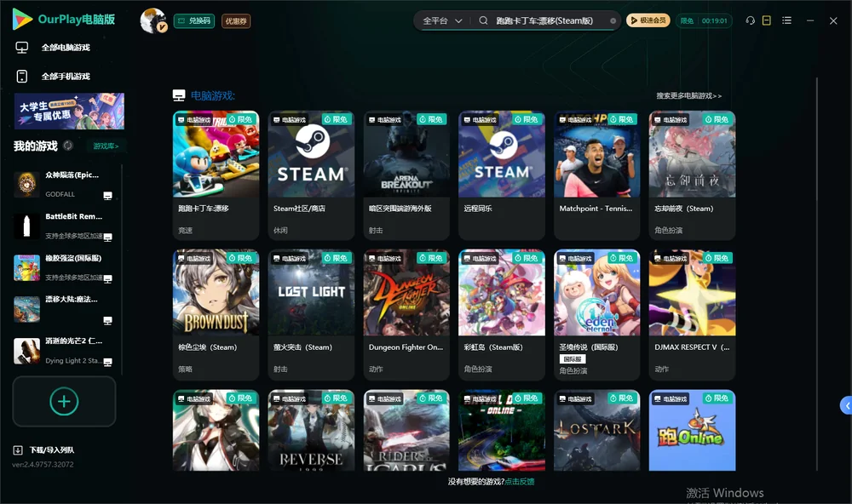
Task: Click the 橡胶强盗(国际服) game icon
Action: 26,267
